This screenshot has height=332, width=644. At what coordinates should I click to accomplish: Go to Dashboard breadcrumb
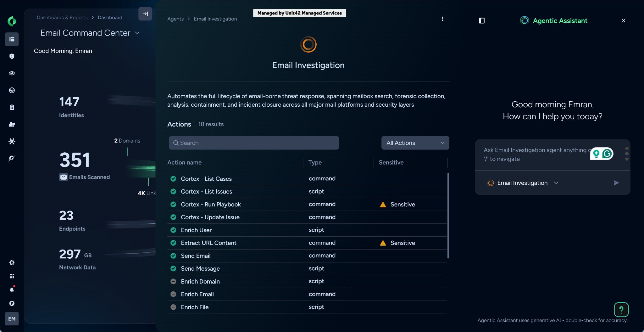(x=110, y=18)
